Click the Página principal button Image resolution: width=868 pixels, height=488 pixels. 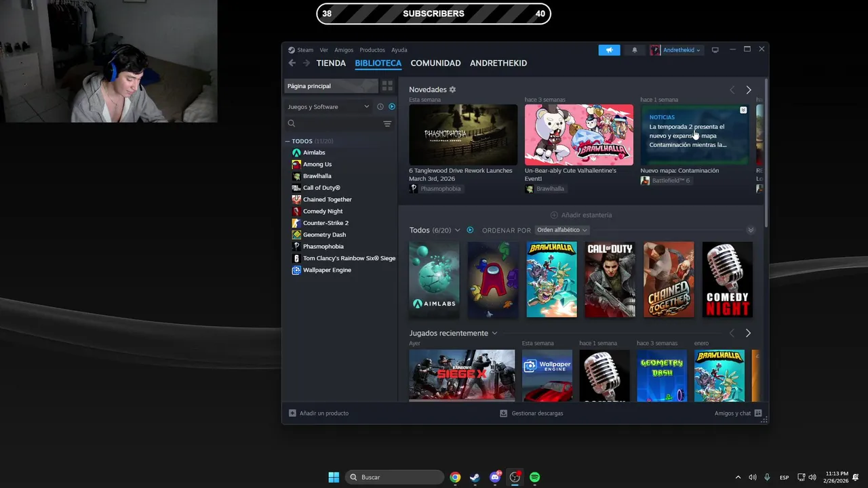tap(331, 86)
